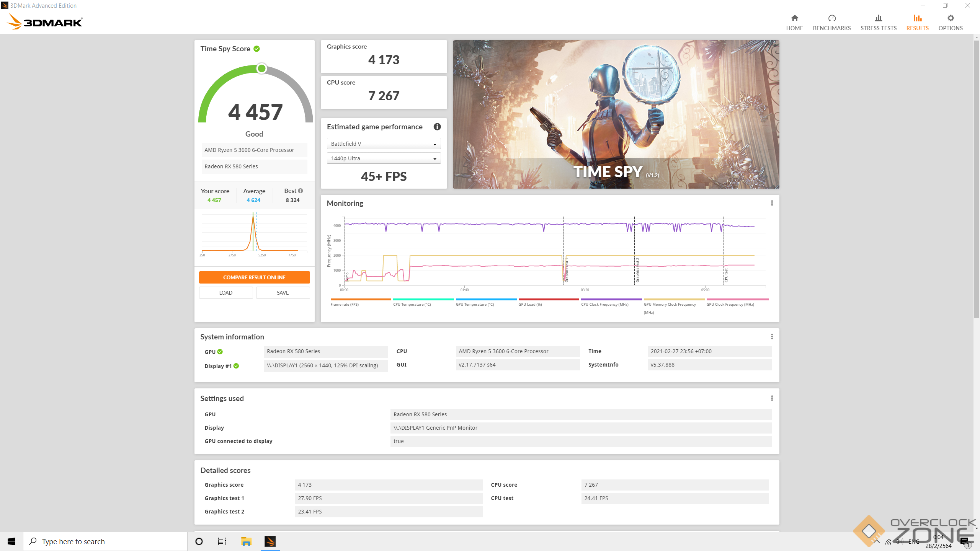The image size is (980, 551).
Task: Click the Benchmarks gauge icon
Action: tap(831, 18)
